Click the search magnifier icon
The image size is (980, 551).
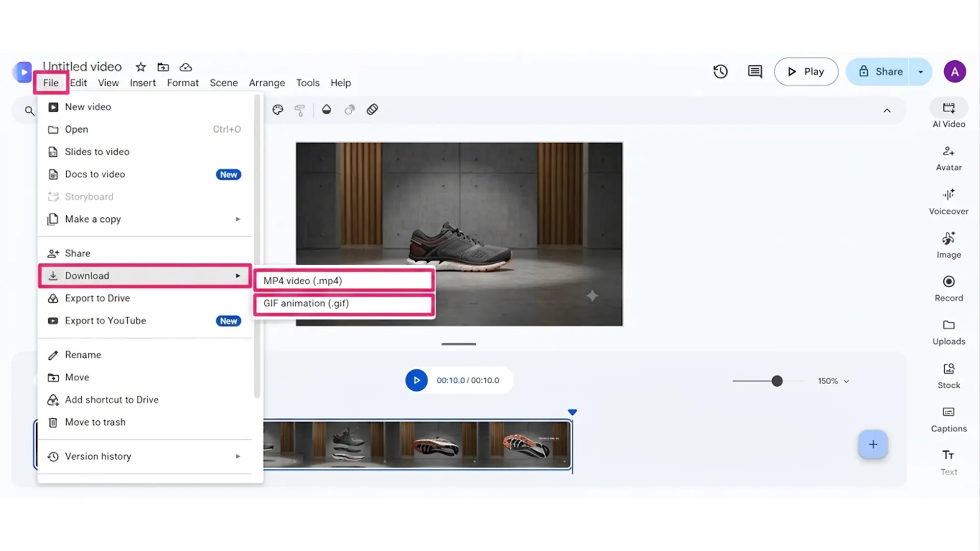[30, 111]
